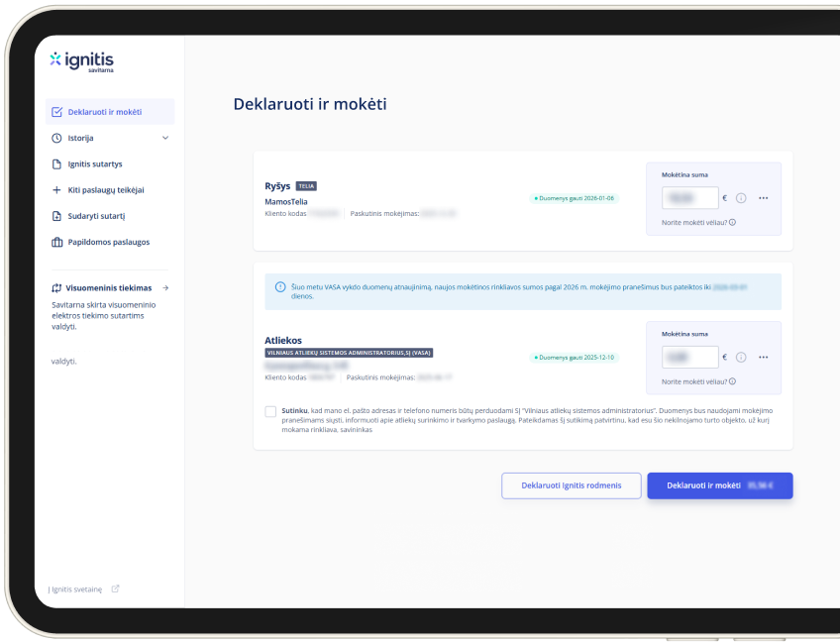Click the Ignitis savitarna logo
Viewport: 840px width, 644px height.
coord(81,61)
